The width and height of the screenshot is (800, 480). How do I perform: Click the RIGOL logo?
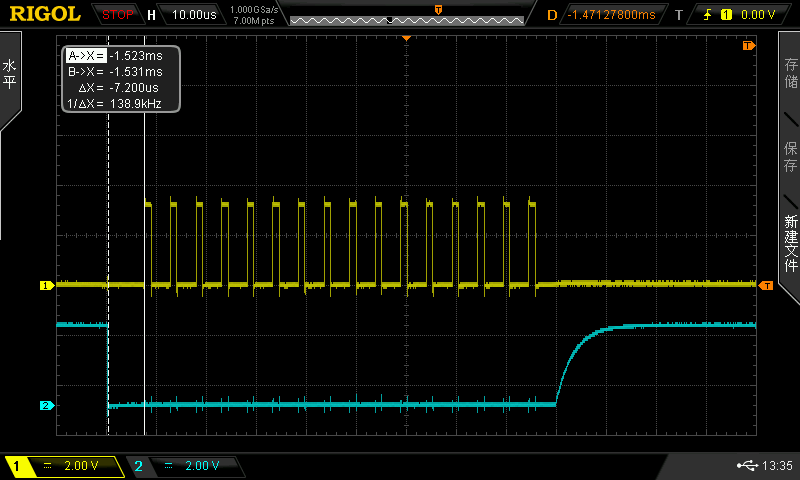pyautogui.click(x=45, y=14)
